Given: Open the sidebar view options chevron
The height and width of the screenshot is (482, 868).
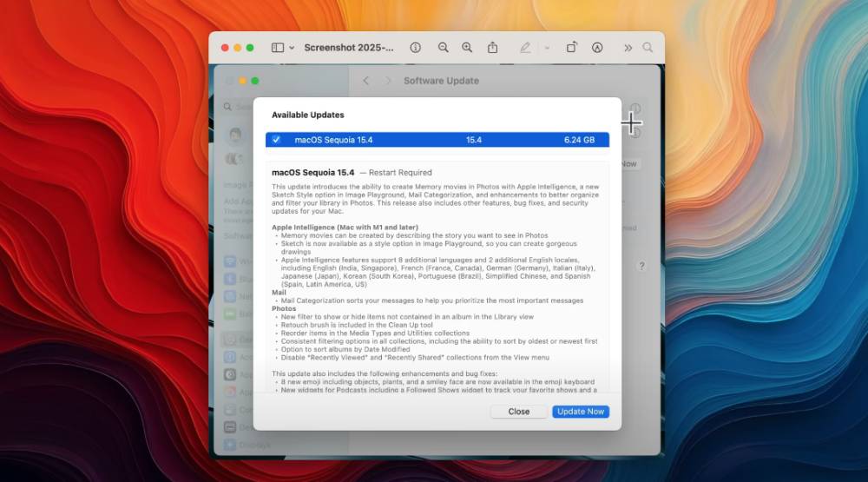Looking at the screenshot, I should coord(292,49).
